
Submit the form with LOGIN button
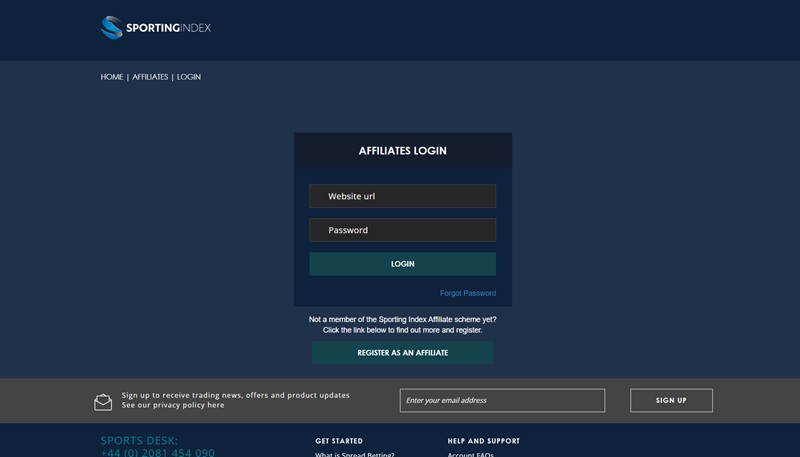[x=403, y=264]
